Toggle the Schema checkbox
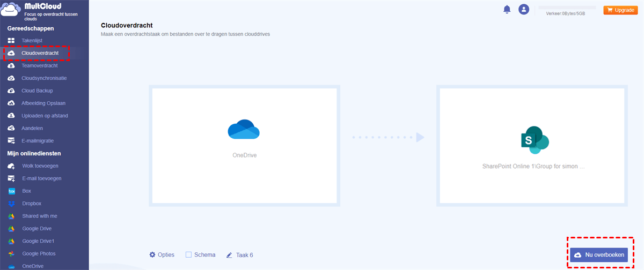This screenshot has height=270, width=644. pos(188,255)
